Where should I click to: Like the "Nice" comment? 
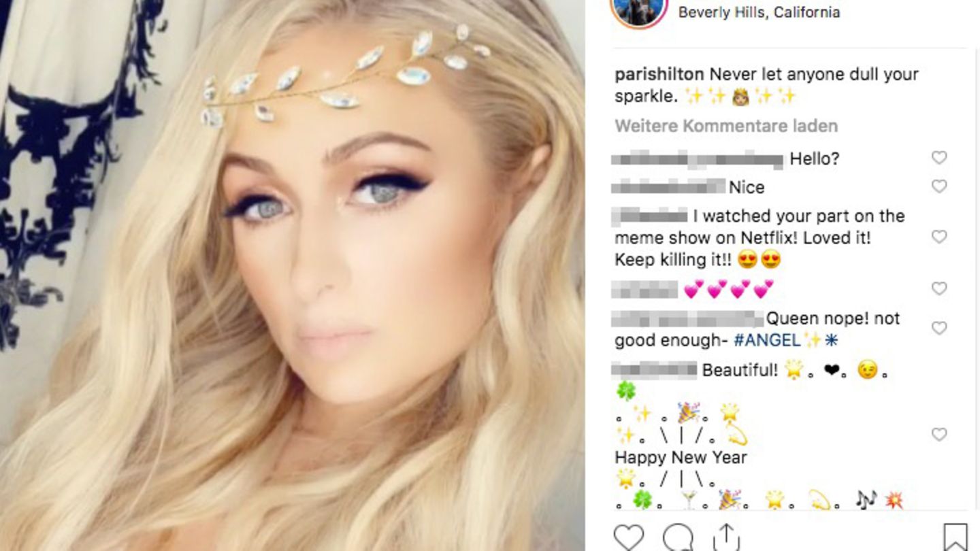pyautogui.click(x=939, y=186)
